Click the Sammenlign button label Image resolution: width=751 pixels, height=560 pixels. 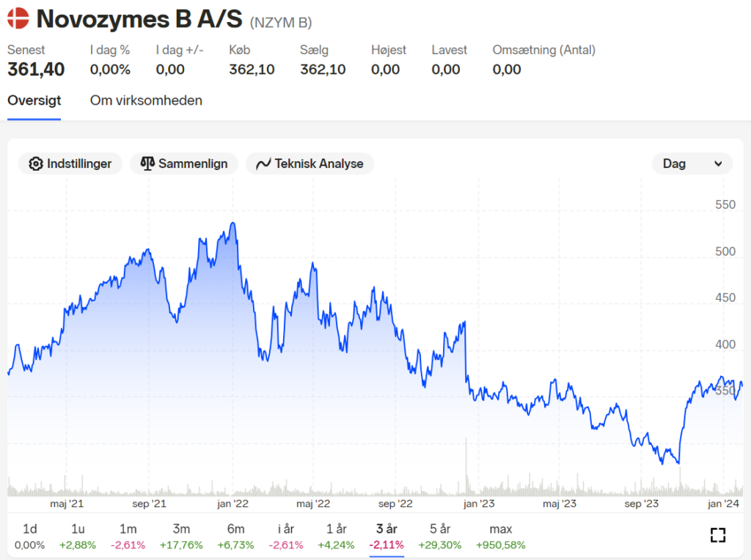193,163
